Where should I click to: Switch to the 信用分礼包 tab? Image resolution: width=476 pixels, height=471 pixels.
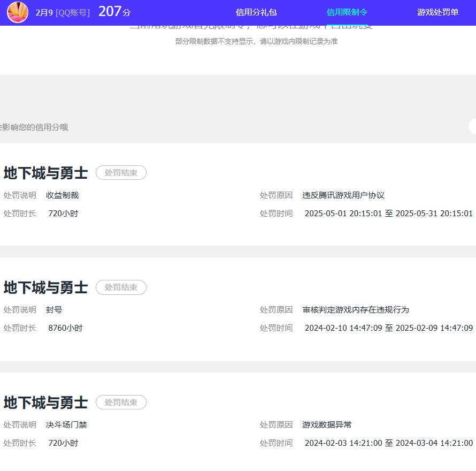pos(256,12)
